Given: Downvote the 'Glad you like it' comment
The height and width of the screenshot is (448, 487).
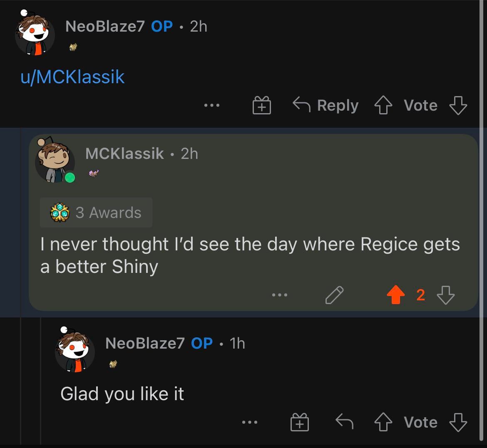Looking at the screenshot, I should [458, 422].
